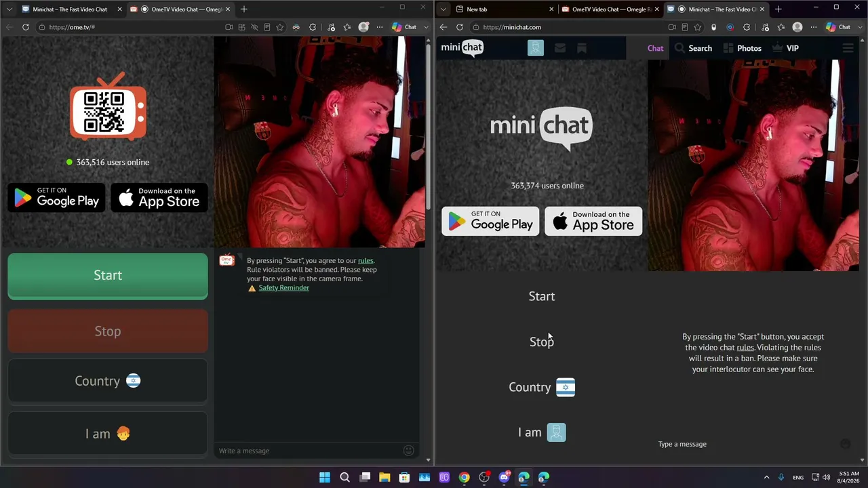
Task: Click Stop in the Minichat window
Action: pos(542,342)
